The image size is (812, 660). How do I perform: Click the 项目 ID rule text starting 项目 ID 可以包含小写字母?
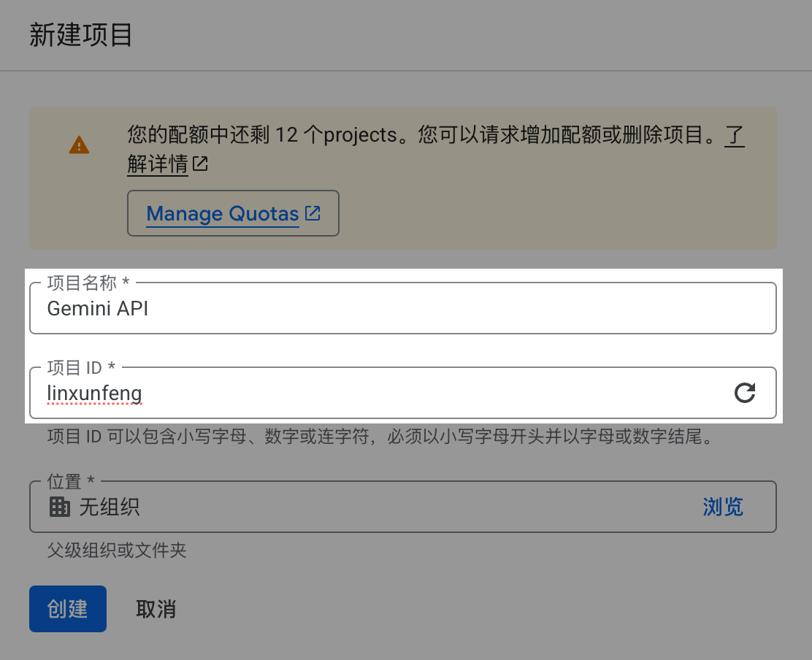(x=381, y=437)
